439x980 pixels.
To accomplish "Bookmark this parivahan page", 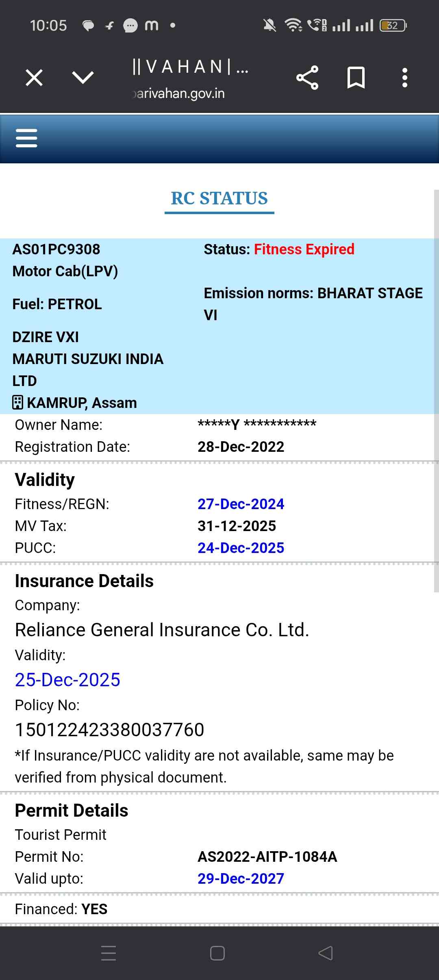I will click(356, 78).
